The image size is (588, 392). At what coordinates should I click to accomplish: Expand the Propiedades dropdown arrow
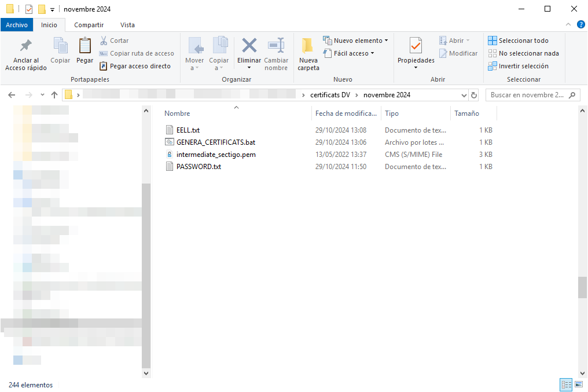(416, 68)
